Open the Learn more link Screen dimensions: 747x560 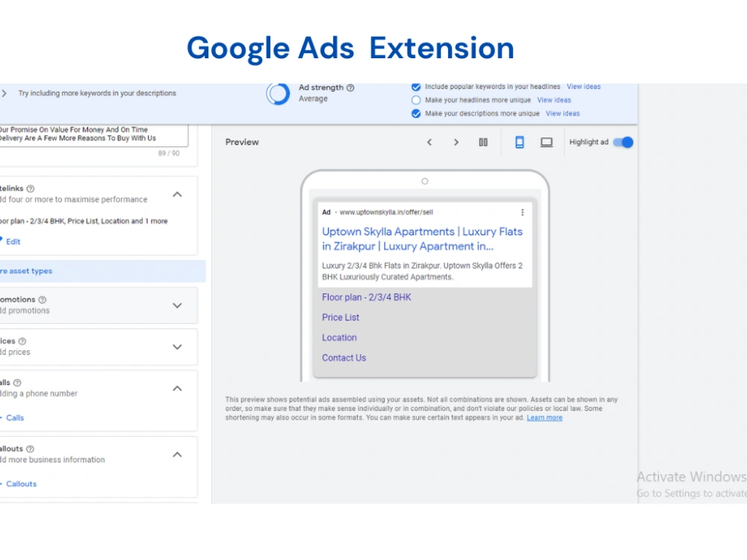click(545, 417)
